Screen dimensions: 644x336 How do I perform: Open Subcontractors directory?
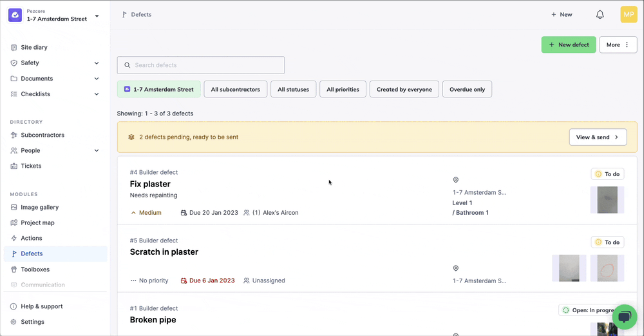(43, 135)
